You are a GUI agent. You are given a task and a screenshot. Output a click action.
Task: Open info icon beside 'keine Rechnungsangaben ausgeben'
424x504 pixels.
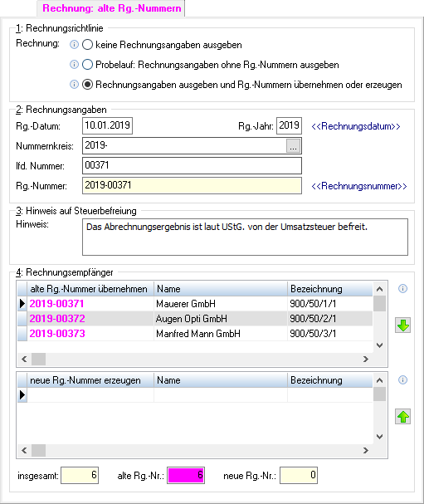point(74,45)
